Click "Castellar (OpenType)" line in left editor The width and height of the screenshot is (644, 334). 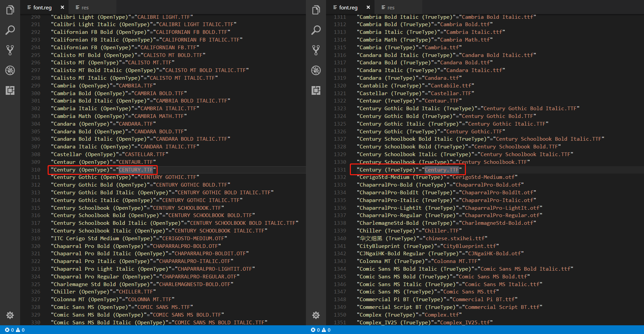coord(109,154)
